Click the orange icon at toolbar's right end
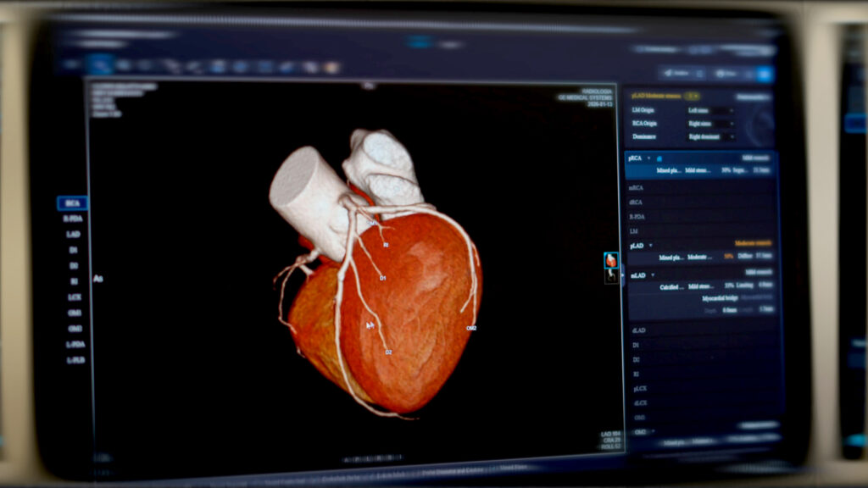The height and width of the screenshot is (488, 868). tap(331, 67)
